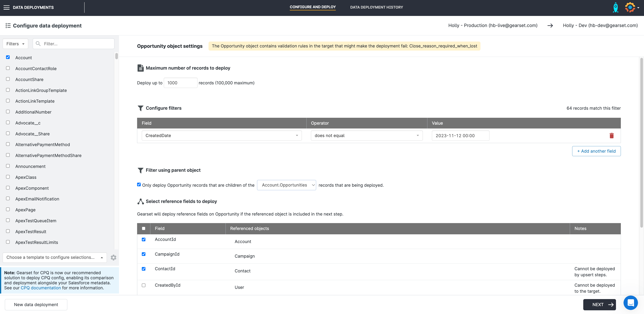Click the rocket icon in header

coord(615,8)
